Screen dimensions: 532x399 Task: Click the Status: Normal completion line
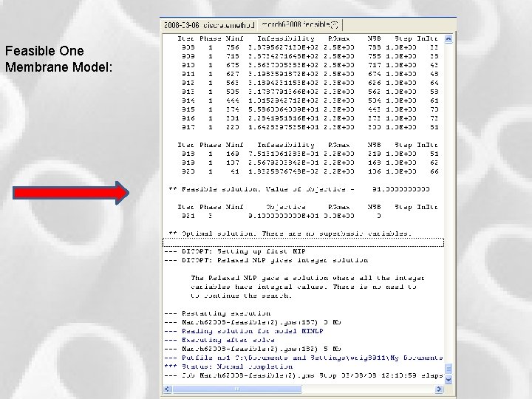click(228, 366)
